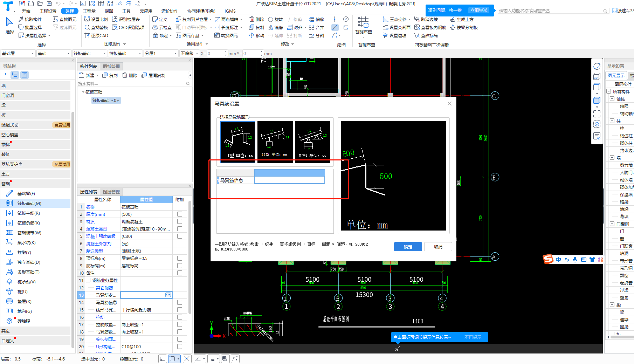Open the 智能布置 tool
The height and width of the screenshot is (364, 634).
363,26
